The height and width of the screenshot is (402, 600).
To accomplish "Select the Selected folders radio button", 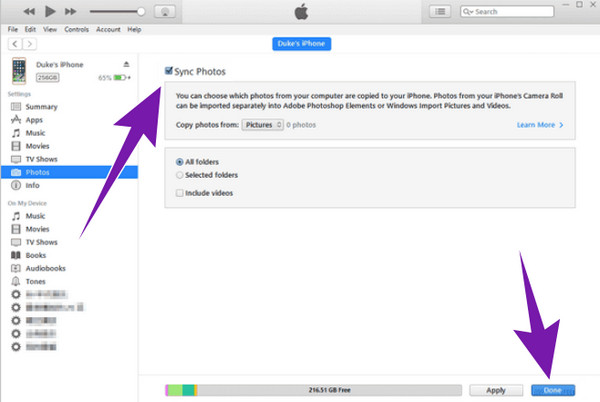I will click(x=179, y=175).
